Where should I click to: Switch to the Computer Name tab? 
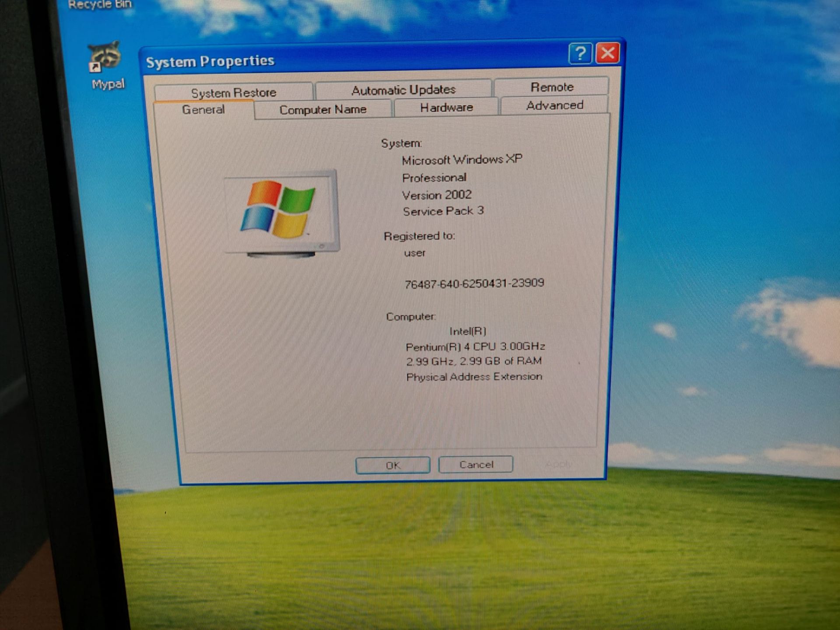click(x=323, y=109)
